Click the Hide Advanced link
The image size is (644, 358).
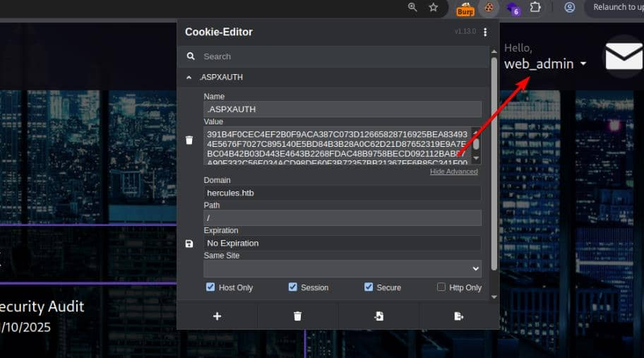coord(453,172)
